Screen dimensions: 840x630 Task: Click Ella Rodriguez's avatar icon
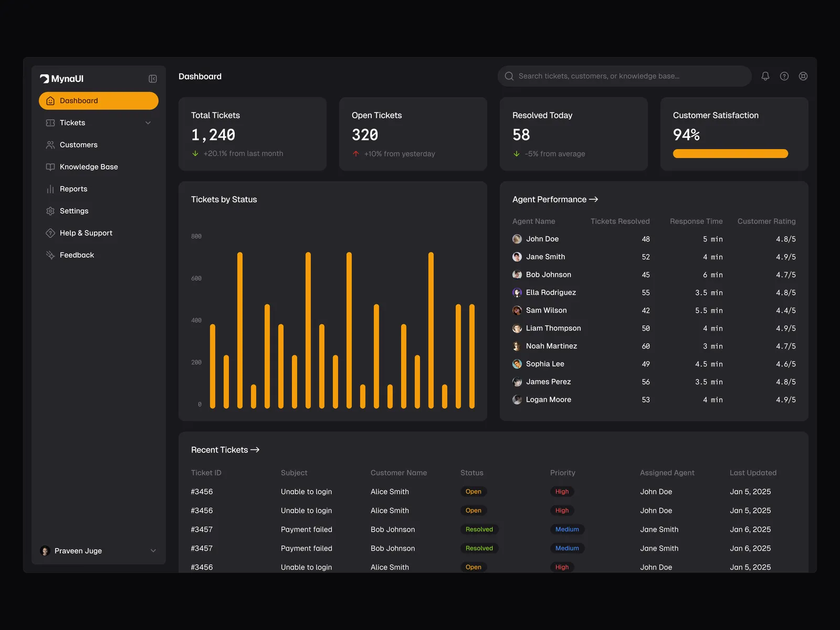point(517,292)
